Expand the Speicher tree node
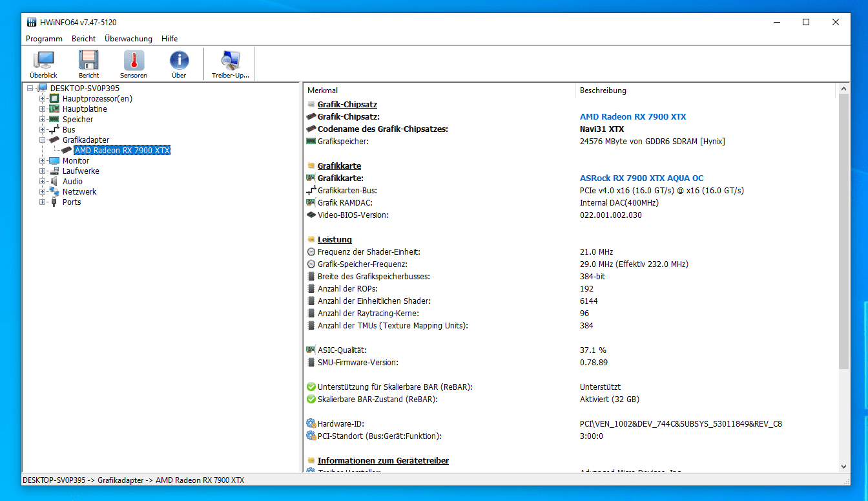This screenshot has width=868, height=501. coord(43,120)
